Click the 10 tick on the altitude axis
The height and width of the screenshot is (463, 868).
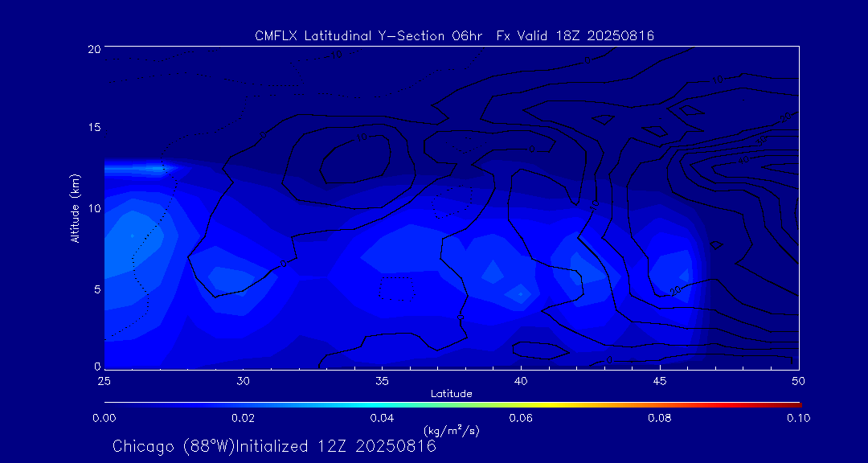point(93,208)
